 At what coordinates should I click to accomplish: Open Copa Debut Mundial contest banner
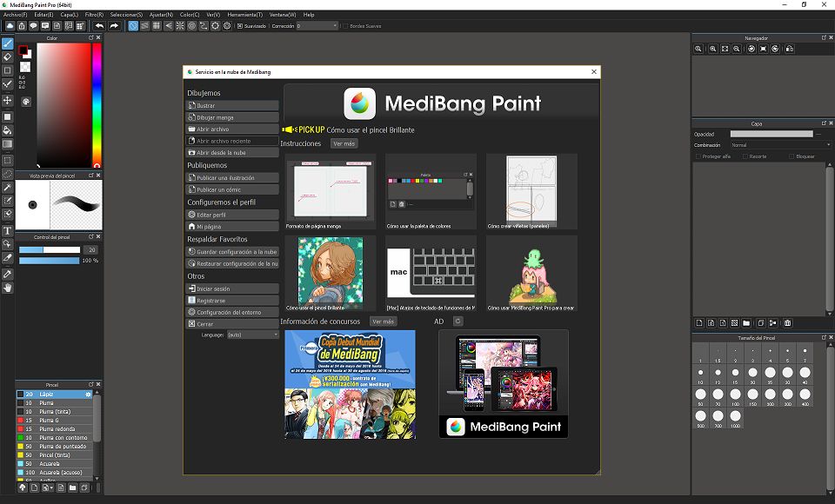[x=351, y=384]
